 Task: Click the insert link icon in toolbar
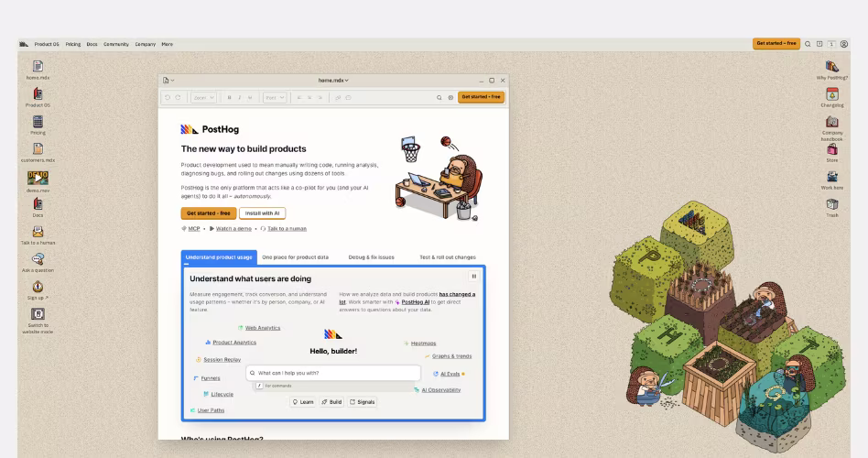point(338,97)
